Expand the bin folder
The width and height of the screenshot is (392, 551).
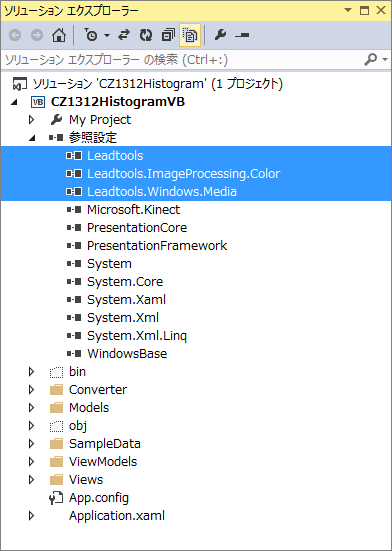(31, 372)
